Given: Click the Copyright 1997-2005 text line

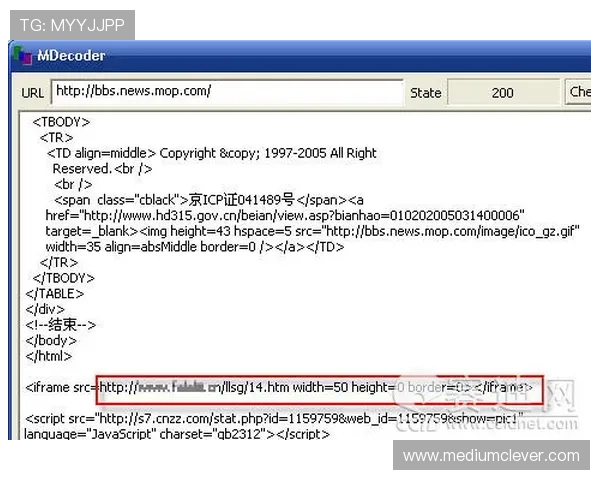Looking at the screenshot, I should (x=212, y=153).
